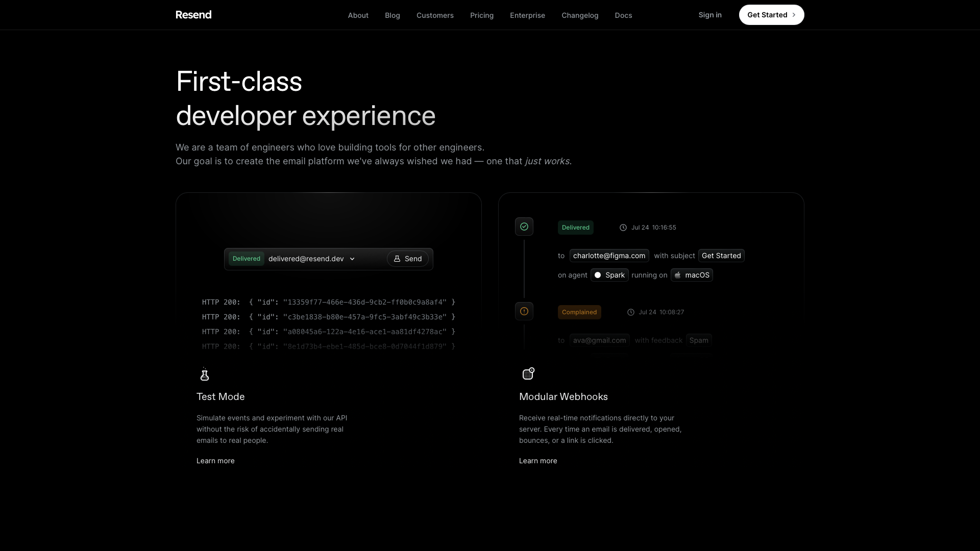This screenshot has height=551, width=980.
Task: Click the Spark agent chip
Action: point(609,275)
